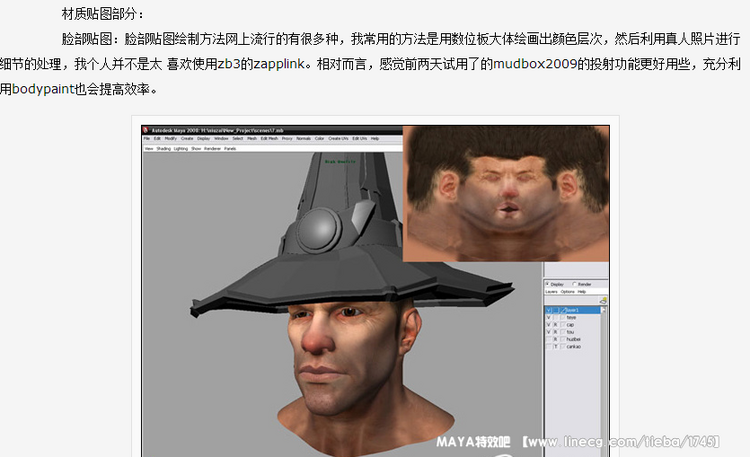
Task: Open the Normals menu
Action: (x=304, y=138)
